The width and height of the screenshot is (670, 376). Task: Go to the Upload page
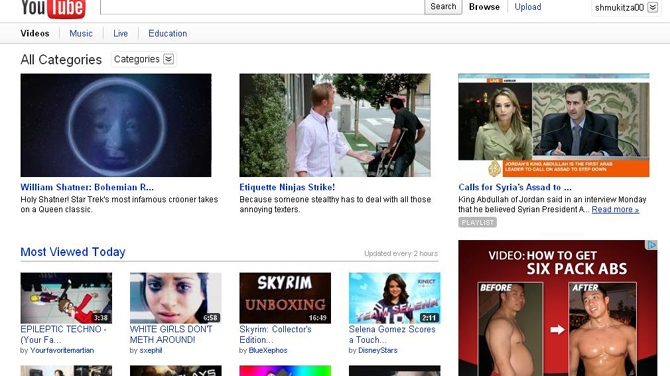pyautogui.click(x=528, y=7)
